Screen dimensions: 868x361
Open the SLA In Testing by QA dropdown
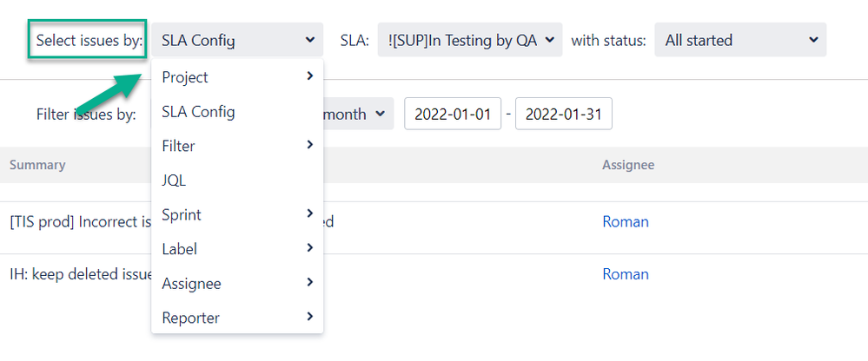(x=470, y=40)
